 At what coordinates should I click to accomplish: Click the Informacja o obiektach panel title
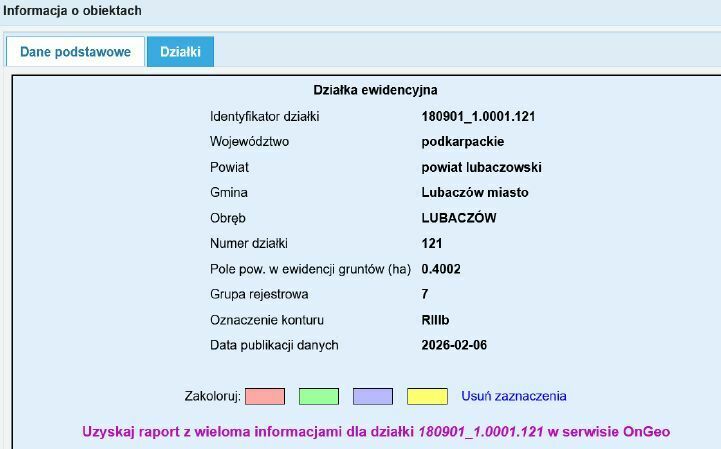pyautogui.click(x=72, y=11)
